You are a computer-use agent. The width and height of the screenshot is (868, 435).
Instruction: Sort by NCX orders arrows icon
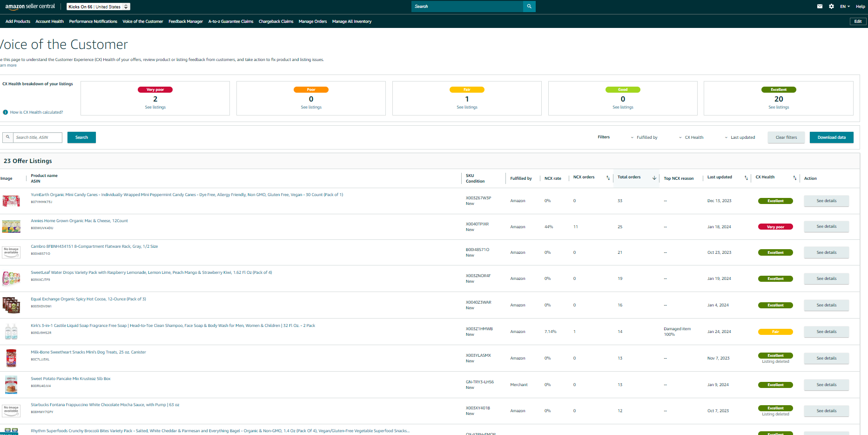point(608,178)
